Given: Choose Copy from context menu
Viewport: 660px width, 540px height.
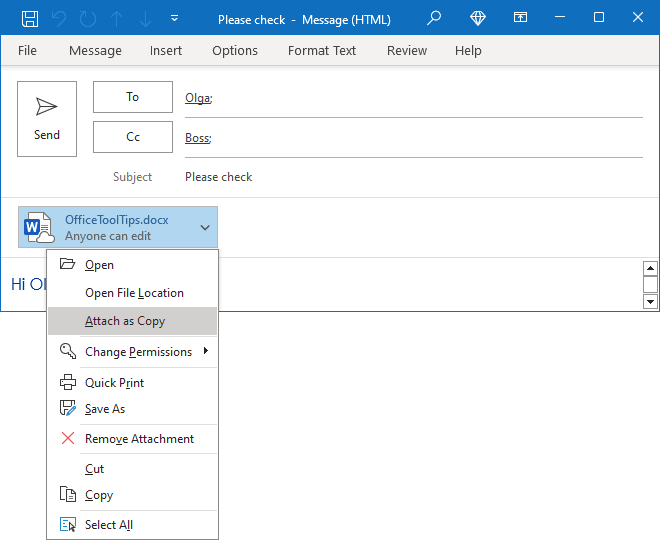Looking at the screenshot, I should 133,495.
